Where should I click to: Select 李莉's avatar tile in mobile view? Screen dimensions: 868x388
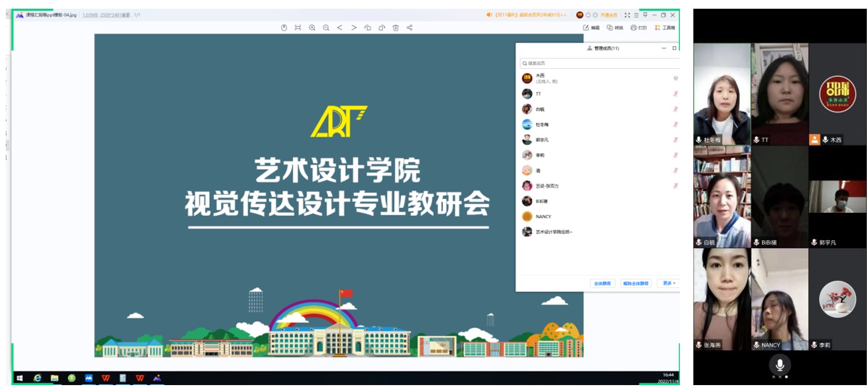(x=837, y=300)
